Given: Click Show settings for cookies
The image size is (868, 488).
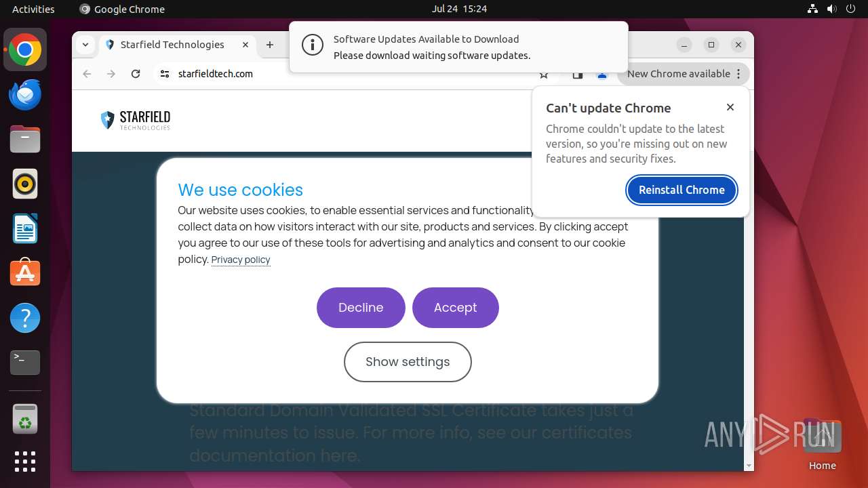Looking at the screenshot, I should coord(408,362).
